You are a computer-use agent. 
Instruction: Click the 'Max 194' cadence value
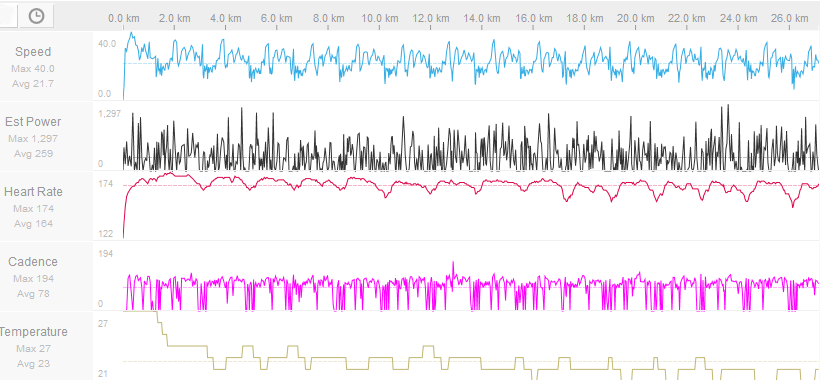tap(33, 279)
